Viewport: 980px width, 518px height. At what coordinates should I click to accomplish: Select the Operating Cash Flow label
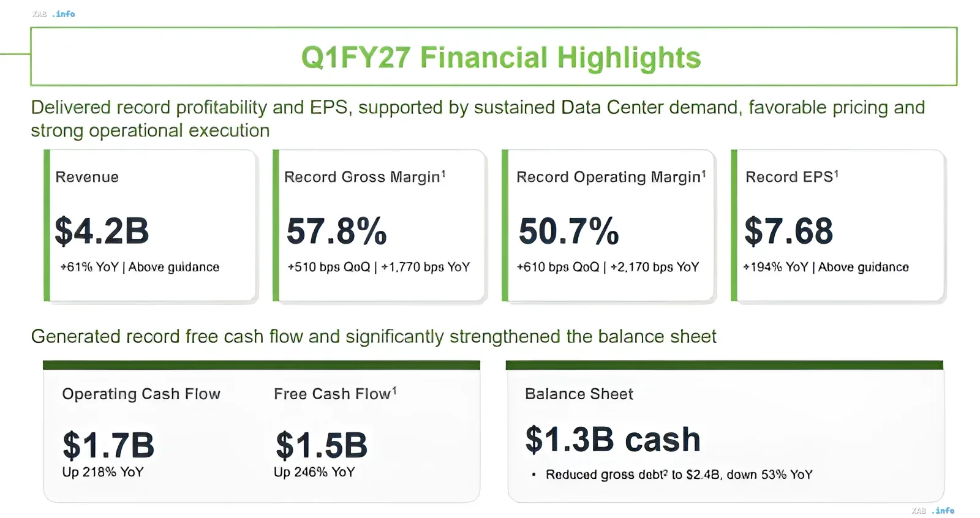141,394
